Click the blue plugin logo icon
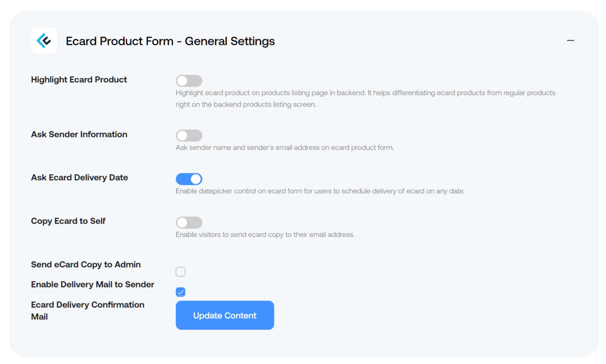606x364 pixels. tap(44, 41)
